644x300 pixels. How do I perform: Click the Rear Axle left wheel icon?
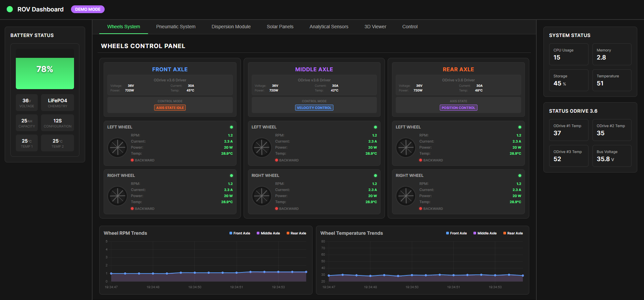point(406,147)
